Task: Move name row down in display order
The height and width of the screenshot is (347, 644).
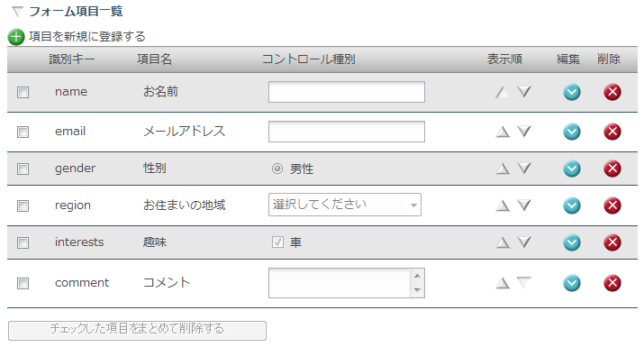Action: point(524,91)
